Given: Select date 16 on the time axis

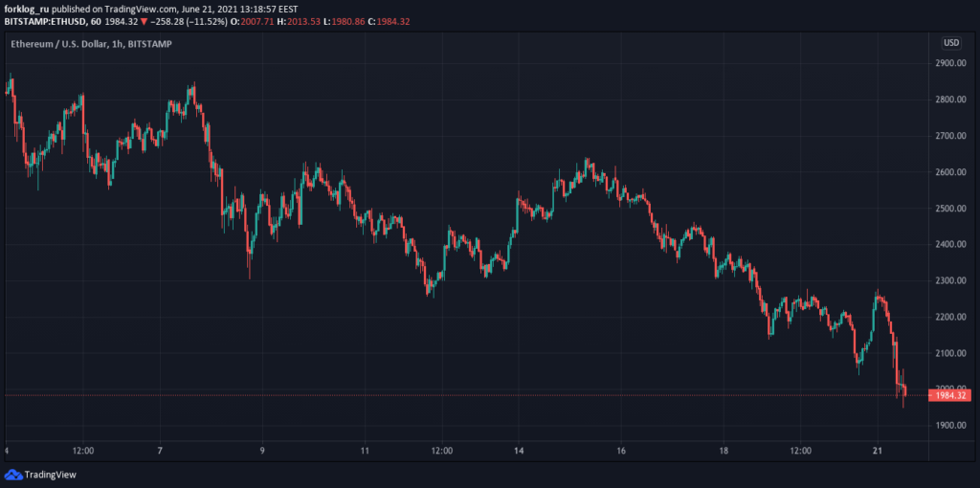Looking at the screenshot, I should click(621, 450).
